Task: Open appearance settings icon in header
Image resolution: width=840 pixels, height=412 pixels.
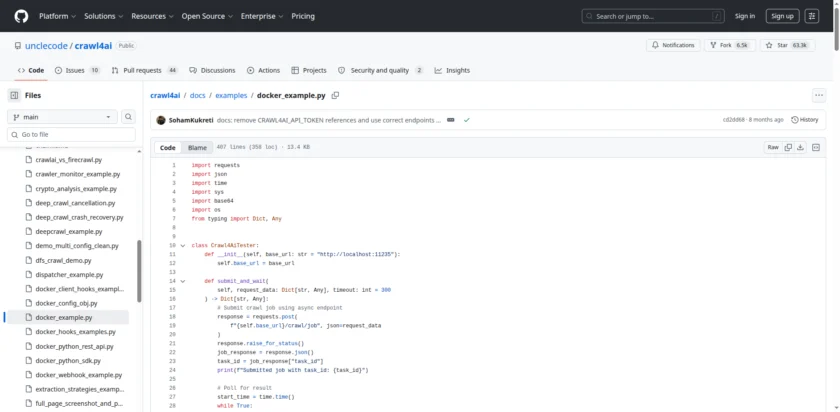Action: [x=812, y=16]
